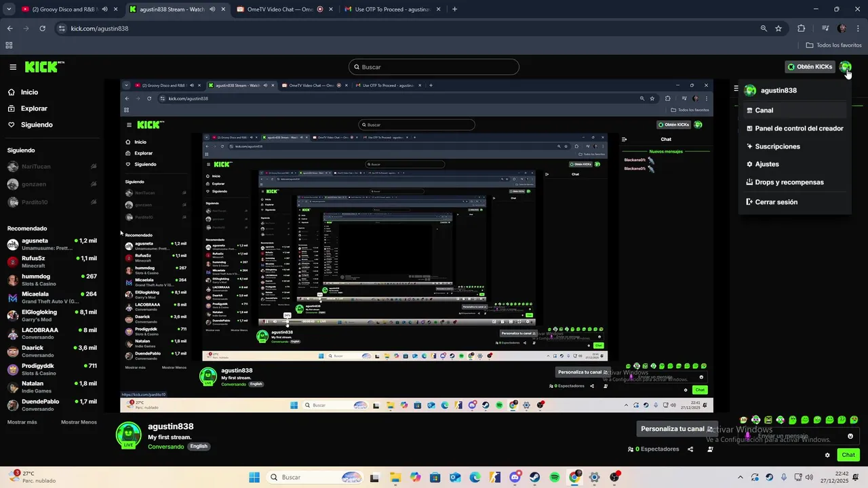Click the host icon right of share
Viewport: 868px width, 488px height.
pos(710,449)
